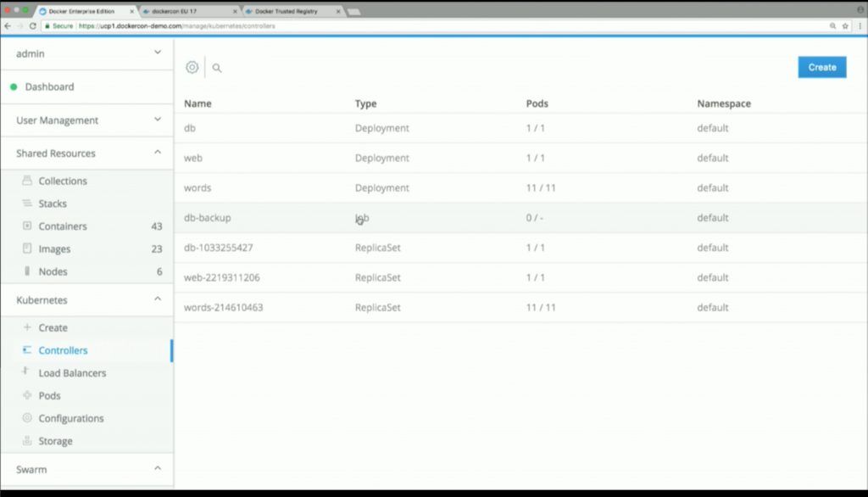
Task: Sort by the Pods column header
Action: [537, 103]
